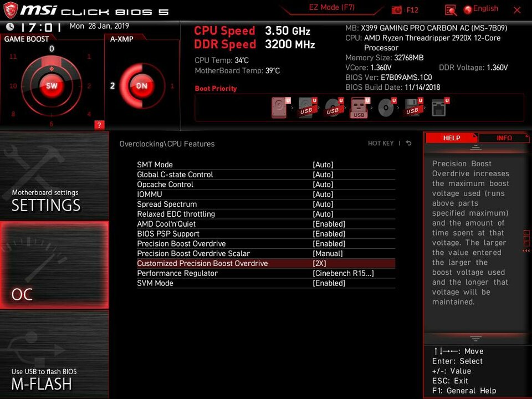Click the help panel top scroll handle
The width and height of the screenshot is (532, 399).
click(475, 147)
